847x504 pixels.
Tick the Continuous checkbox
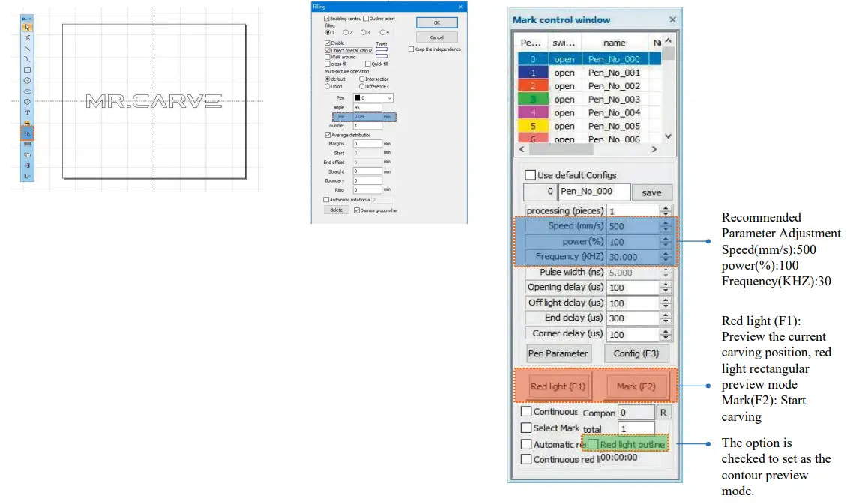click(x=526, y=411)
